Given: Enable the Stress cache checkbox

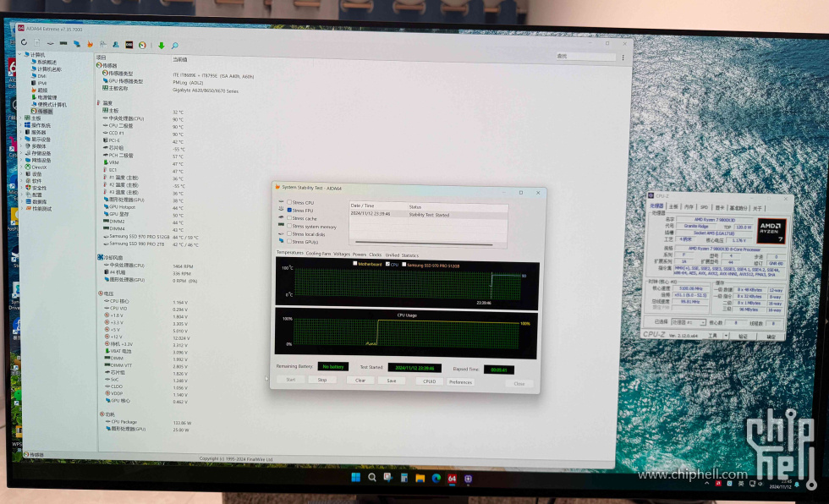Looking at the screenshot, I should (x=289, y=217).
